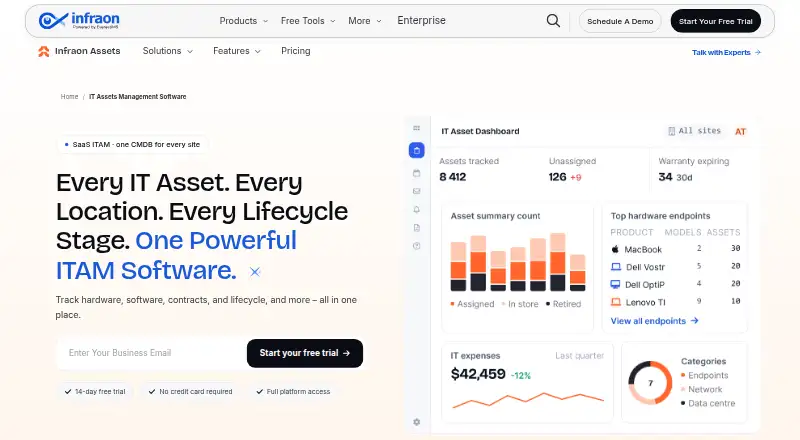Click the Last quarter label

(580, 356)
